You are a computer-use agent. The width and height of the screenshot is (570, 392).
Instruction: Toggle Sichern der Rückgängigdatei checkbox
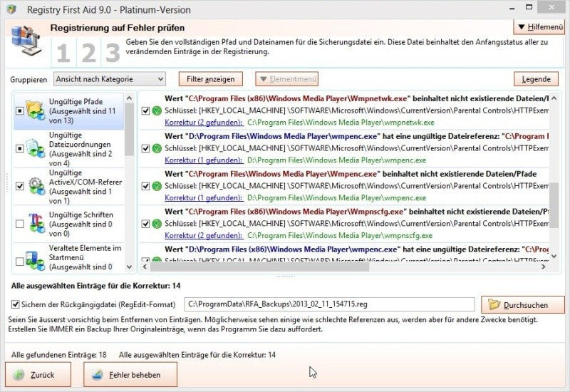pyautogui.click(x=15, y=304)
